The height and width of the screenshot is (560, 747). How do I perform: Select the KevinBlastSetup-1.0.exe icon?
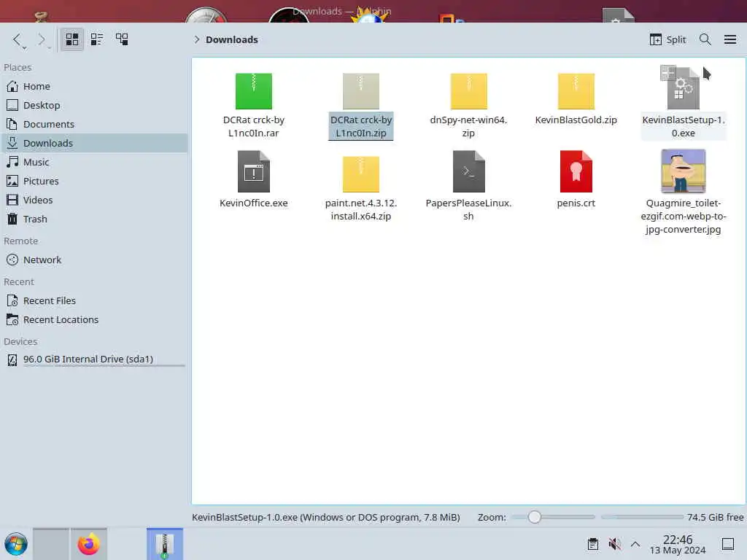[x=683, y=88]
